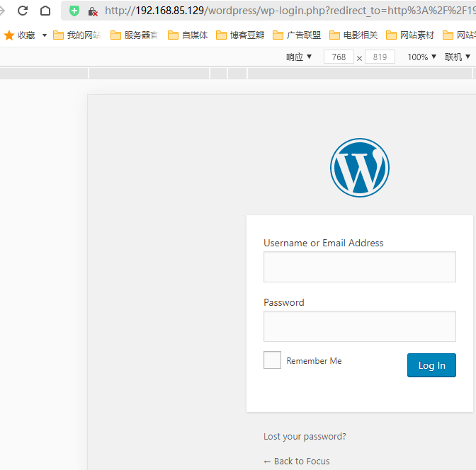Click the WordPress logo
The image size is (476, 470).
point(359,167)
